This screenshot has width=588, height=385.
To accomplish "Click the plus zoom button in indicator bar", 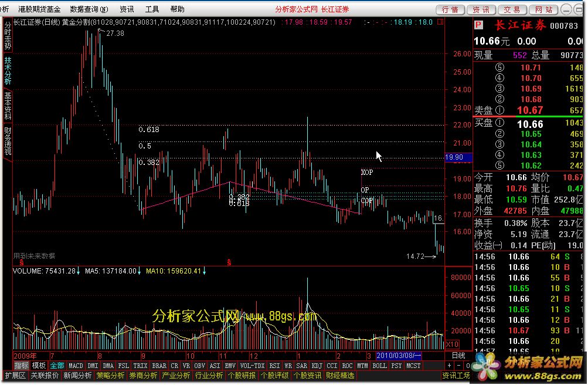I will click(x=449, y=366).
